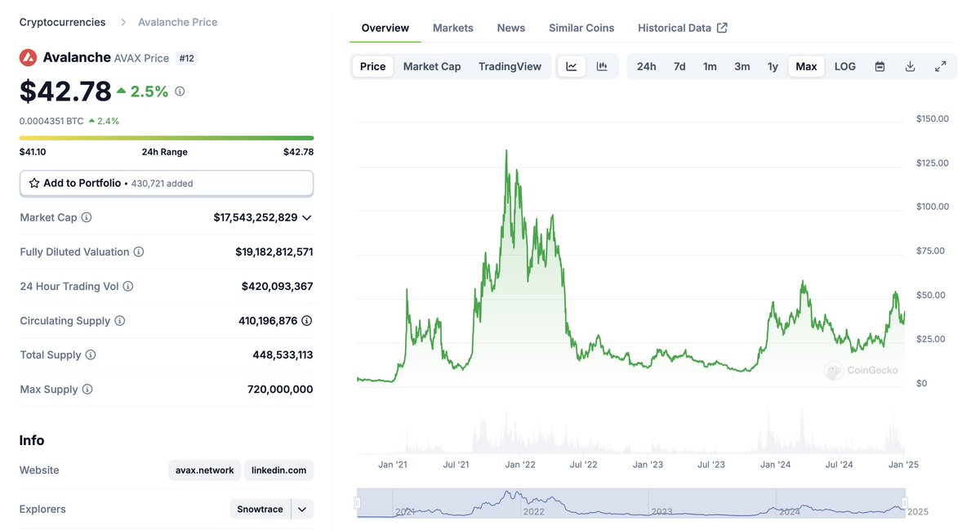Click the 24h Range price bar

click(x=167, y=138)
